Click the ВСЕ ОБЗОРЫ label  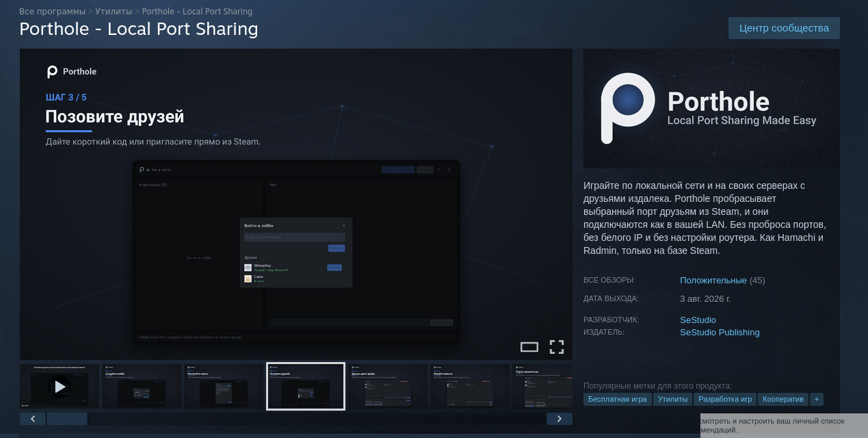click(609, 281)
